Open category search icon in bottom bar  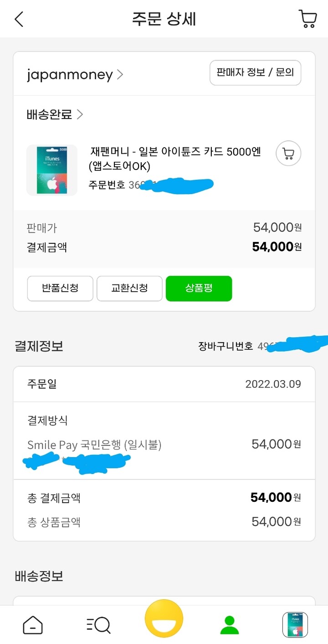point(98,624)
